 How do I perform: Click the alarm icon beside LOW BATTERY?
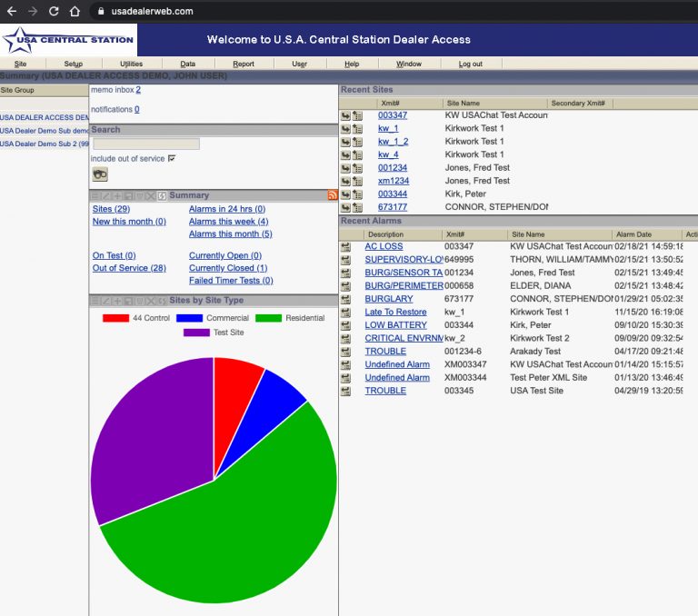pyautogui.click(x=345, y=325)
